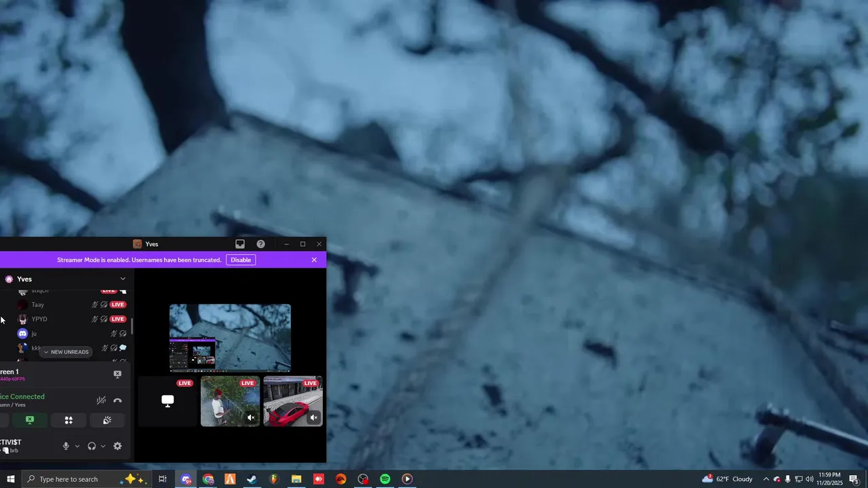Show hidden system tray icons

pos(766,479)
